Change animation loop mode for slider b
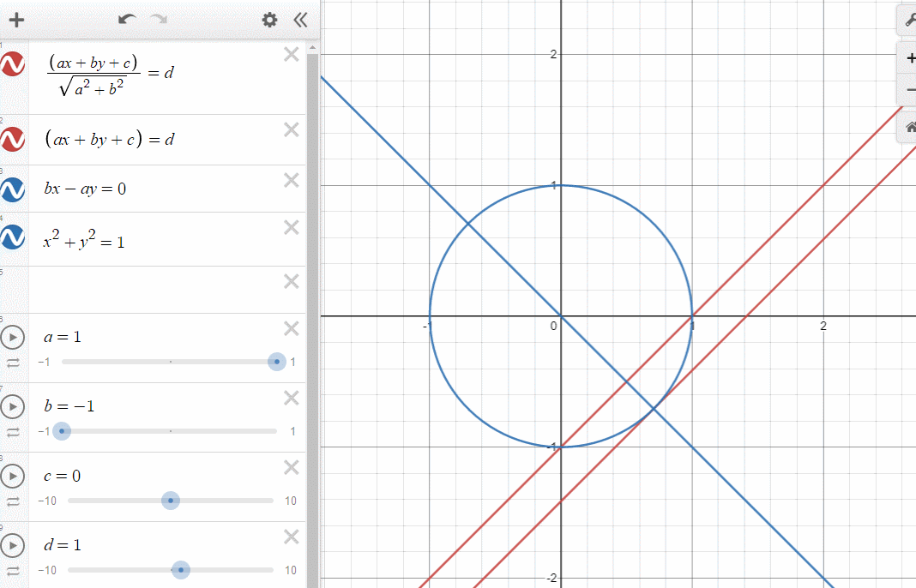The image size is (916, 588). pos(13,432)
